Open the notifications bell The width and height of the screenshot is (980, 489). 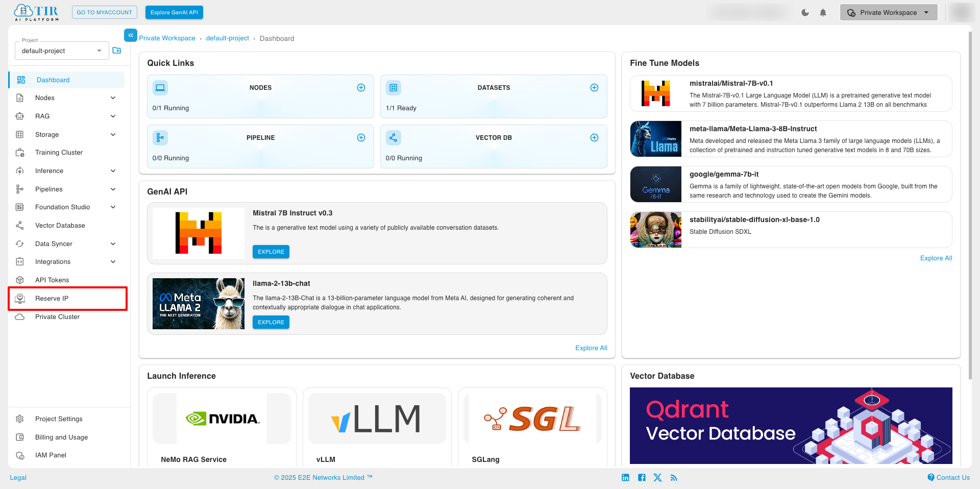[x=823, y=13]
